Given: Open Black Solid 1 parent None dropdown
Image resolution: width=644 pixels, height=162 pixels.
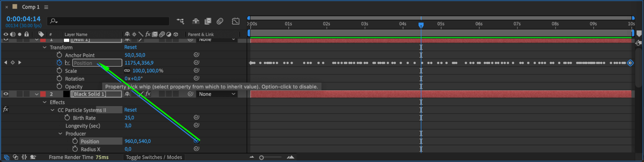Looking at the screenshot, I should point(217,94).
